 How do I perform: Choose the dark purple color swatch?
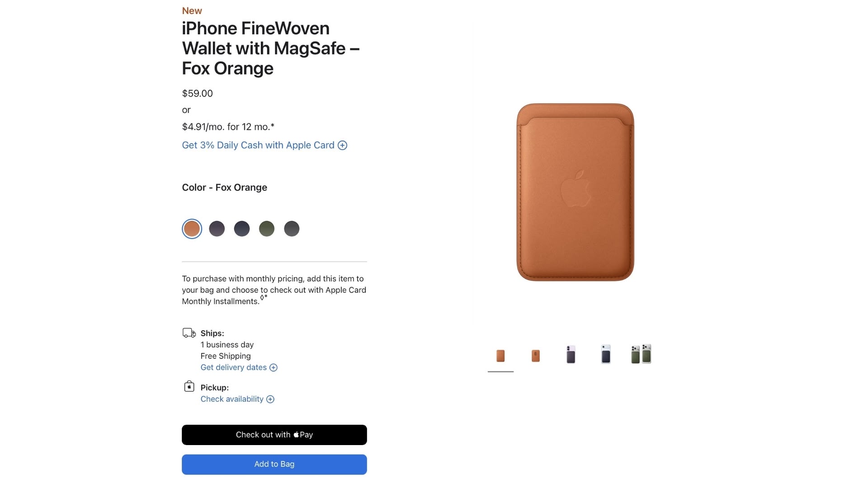(217, 229)
